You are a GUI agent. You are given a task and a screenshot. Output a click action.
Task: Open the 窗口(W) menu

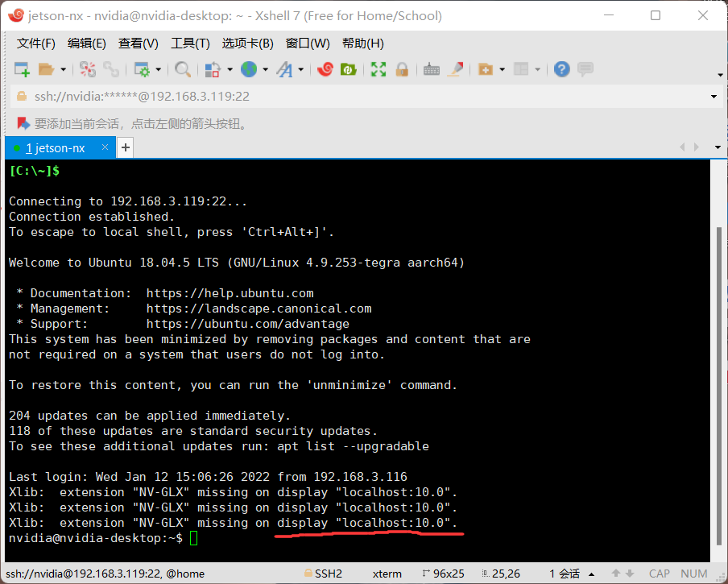(x=308, y=43)
